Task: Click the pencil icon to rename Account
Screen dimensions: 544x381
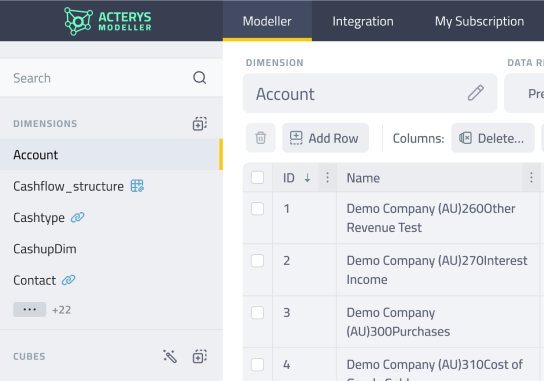Action: pos(475,93)
